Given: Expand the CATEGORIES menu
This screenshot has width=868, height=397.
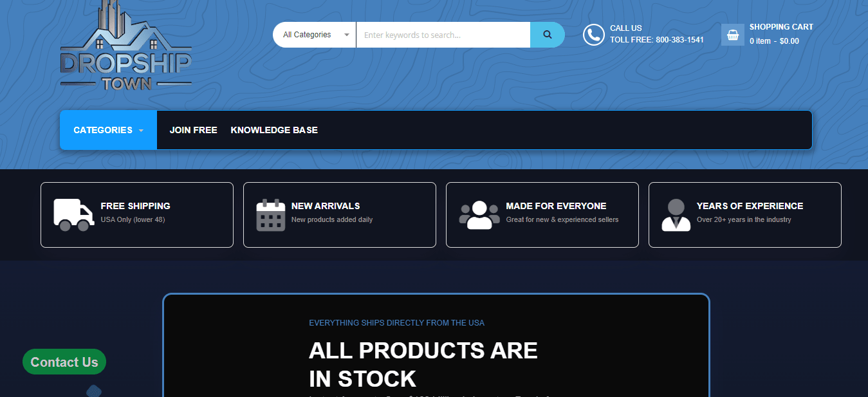Looking at the screenshot, I should coord(108,130).
